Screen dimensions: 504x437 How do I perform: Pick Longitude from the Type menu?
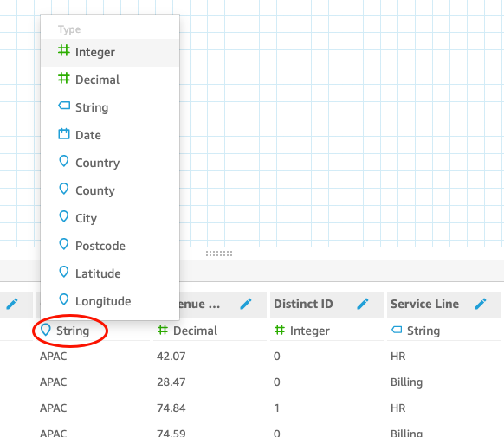coord(110,301)
